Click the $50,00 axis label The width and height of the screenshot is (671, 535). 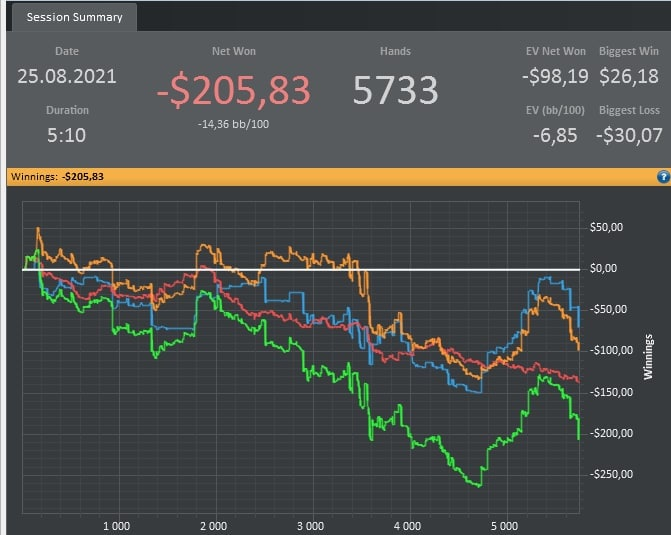pos(606,227)
